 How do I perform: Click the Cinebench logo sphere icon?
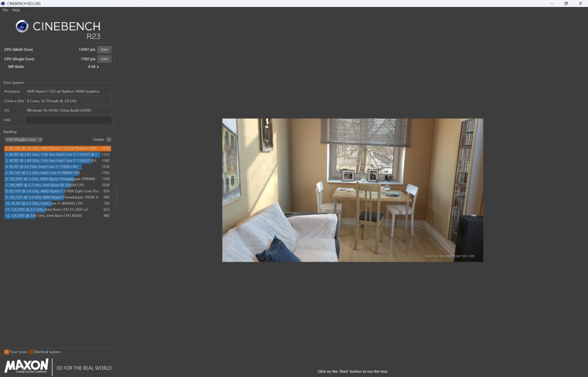22,26
